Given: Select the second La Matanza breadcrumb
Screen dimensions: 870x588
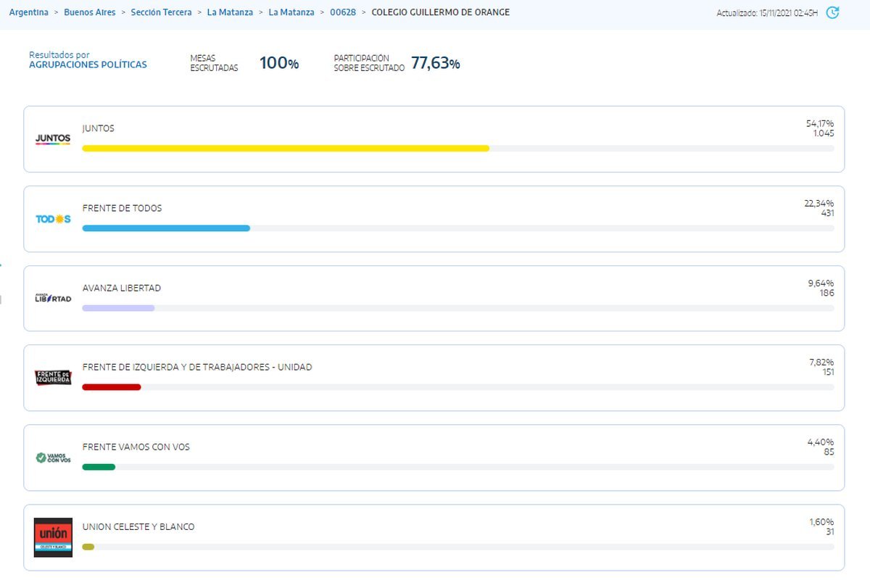Looking at the screenshot, I should point(291,12).
